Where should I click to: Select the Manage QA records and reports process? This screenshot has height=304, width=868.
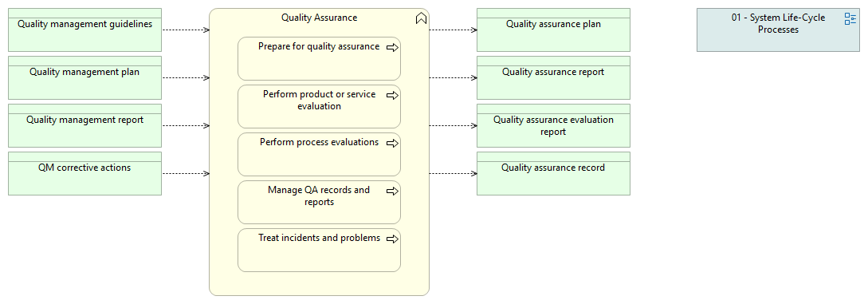pos(320,202)
